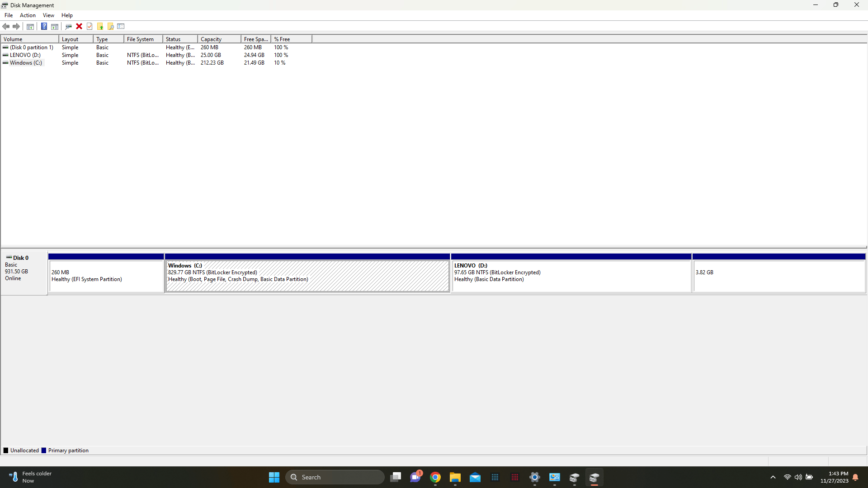Viewport: 868px width, 488px height.
Task: Click the Rescan Disks toolbar icon
Action: pyautogui.click(x=69, y=26)
